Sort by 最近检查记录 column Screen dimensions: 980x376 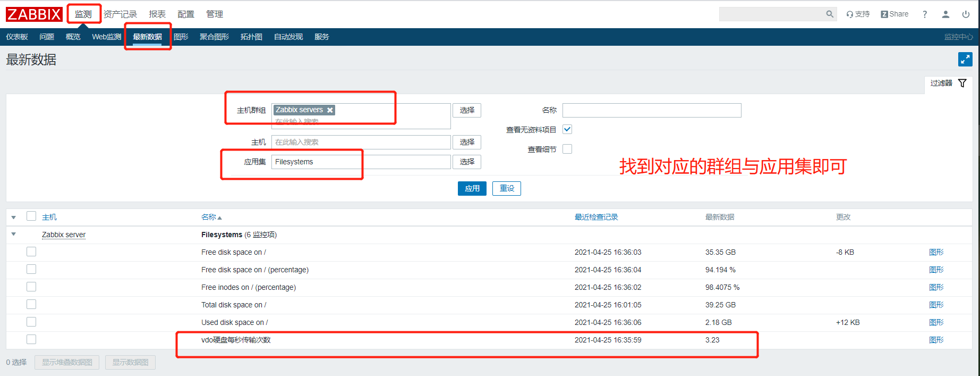tap(596, 217)
